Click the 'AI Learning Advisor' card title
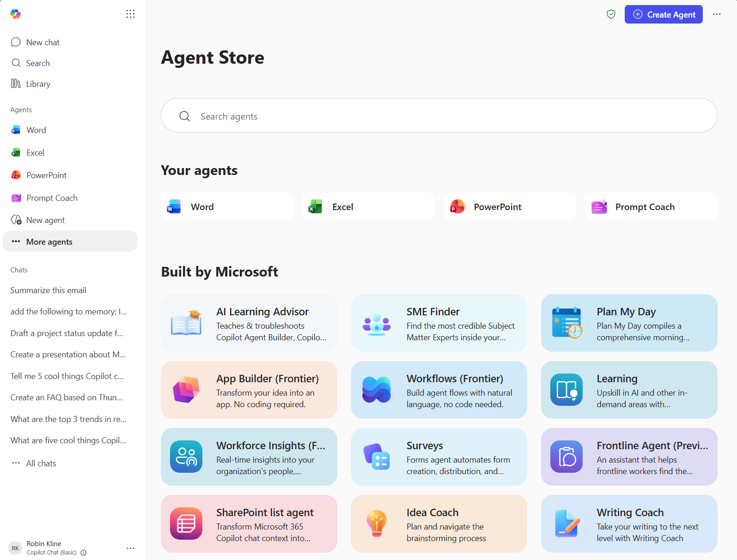737x560 pixels. point(262,312)
